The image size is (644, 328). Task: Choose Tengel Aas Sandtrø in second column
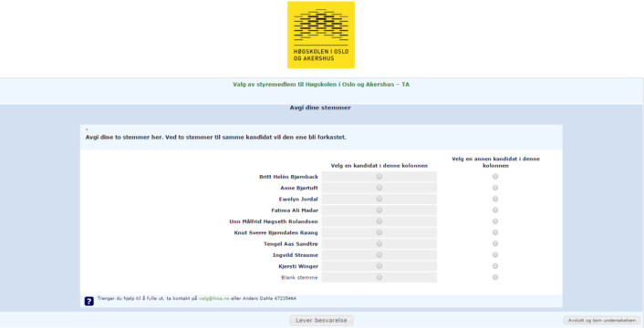(495, 243)
